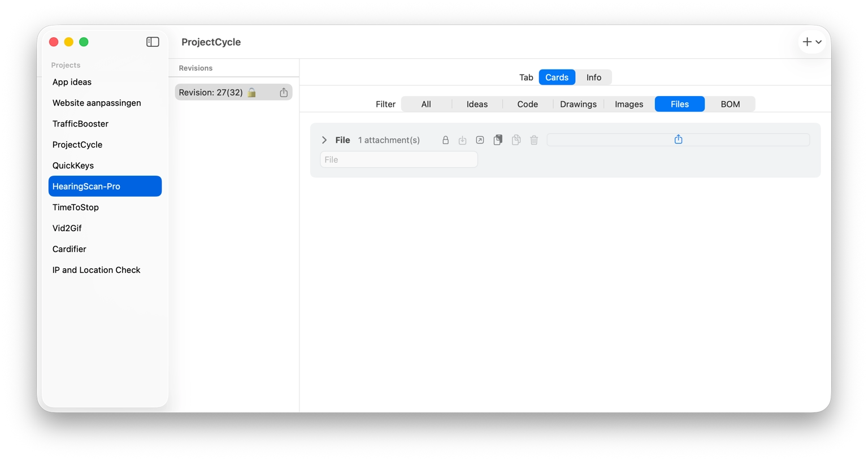Select the HearingScan-Pro project
The height and width of the screenshot is (461, 868).
105,186
